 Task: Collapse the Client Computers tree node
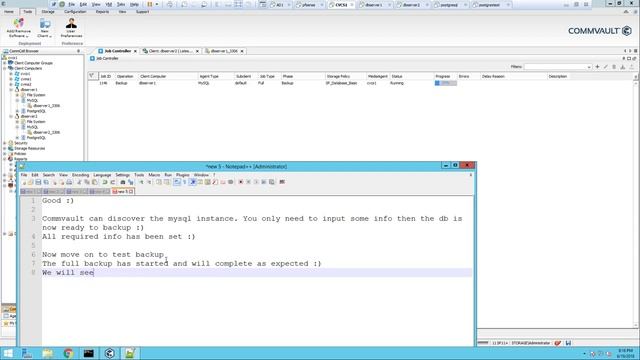tap(5, 69)
